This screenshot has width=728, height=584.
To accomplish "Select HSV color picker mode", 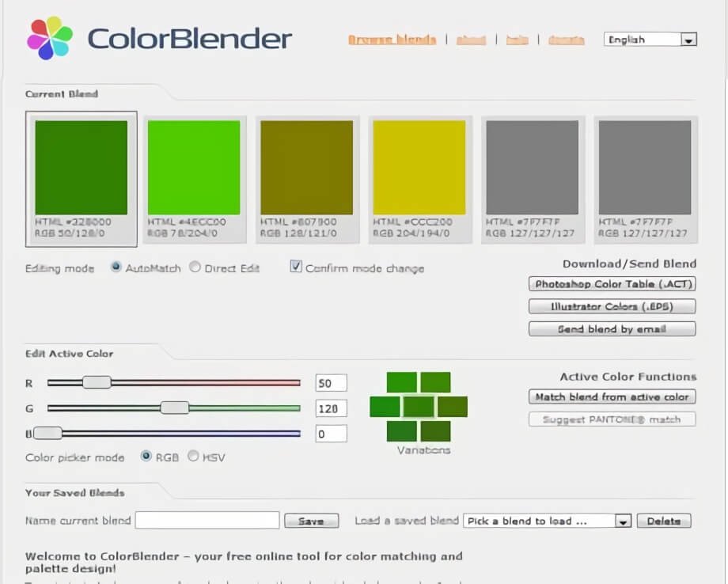I will coord(193,457).
